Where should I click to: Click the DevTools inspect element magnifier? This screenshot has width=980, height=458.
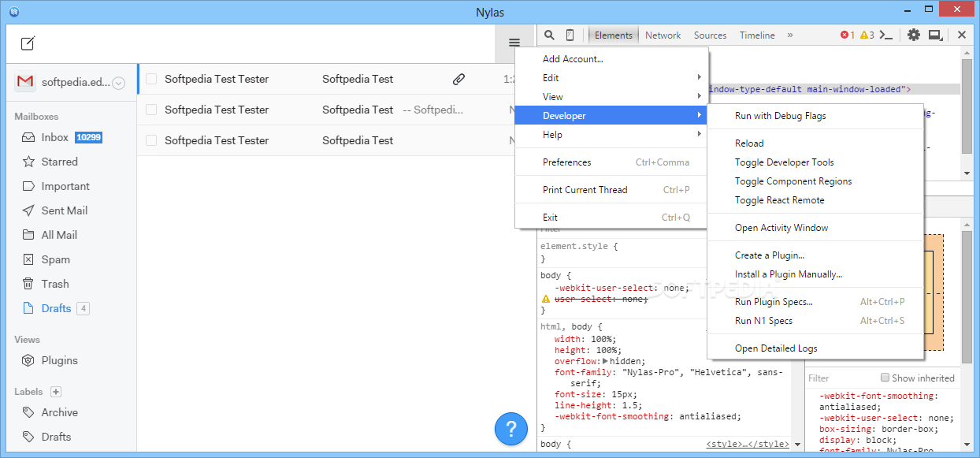550,35
